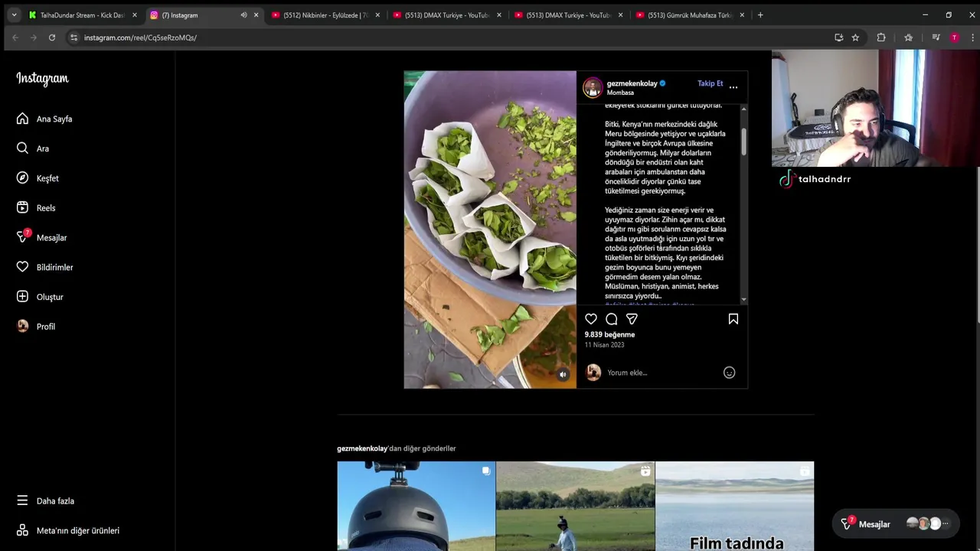
Task: Open emoji picker in comment box
Action: coord(730,373)
